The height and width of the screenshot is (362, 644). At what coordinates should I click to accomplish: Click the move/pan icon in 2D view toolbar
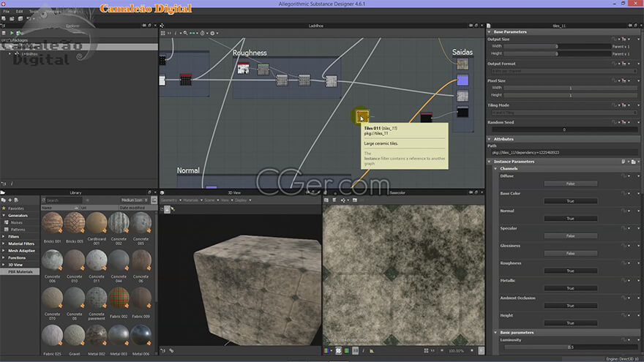(343, 200)
